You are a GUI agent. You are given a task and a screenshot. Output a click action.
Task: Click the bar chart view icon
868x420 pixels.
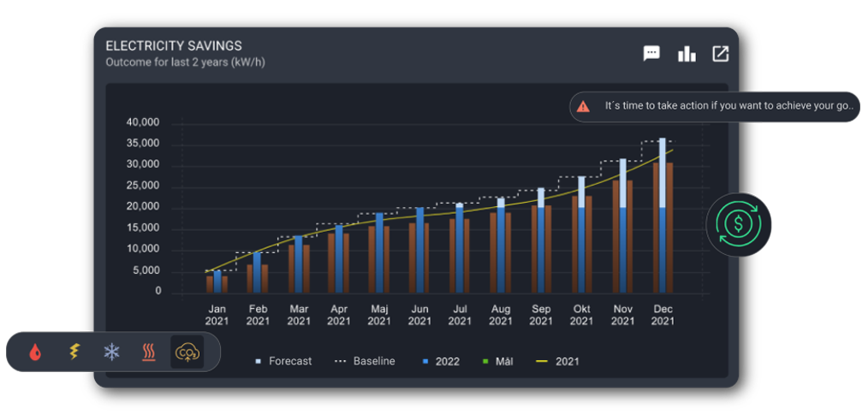click(x=687, y=54)
